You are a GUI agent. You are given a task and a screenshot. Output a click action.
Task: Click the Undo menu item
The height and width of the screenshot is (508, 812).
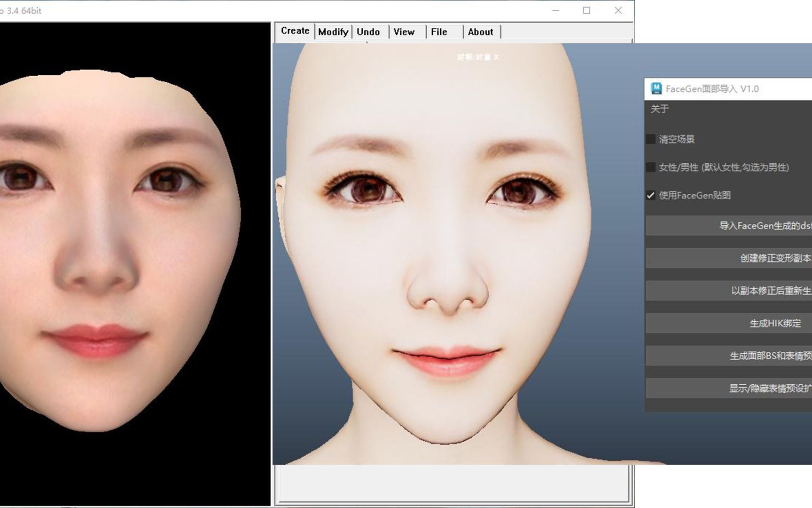368,32
